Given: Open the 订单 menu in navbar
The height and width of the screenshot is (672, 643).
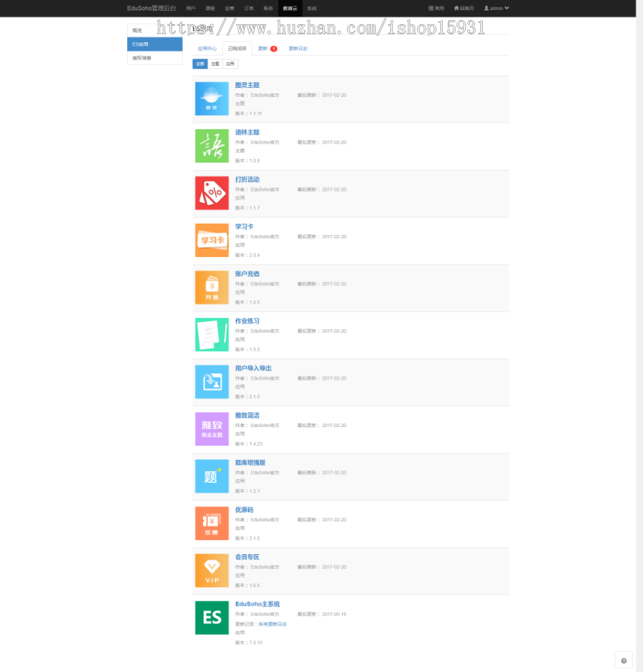Looking at the screenshot, I should [249, 8].
